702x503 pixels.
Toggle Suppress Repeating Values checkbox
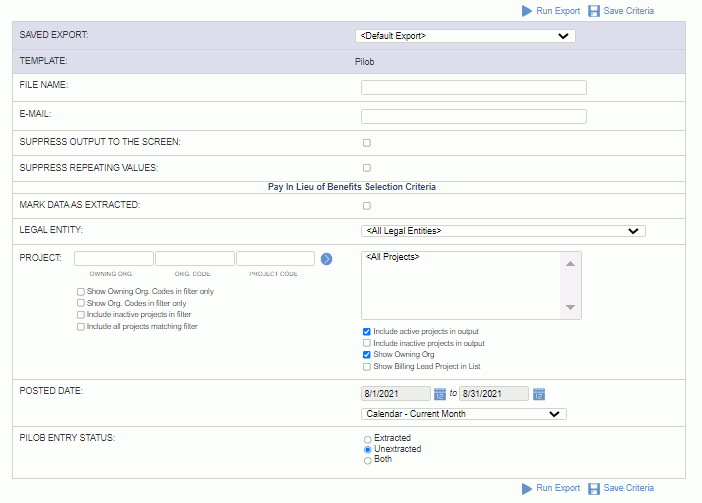pyautogui.click(x=367, y=168)
